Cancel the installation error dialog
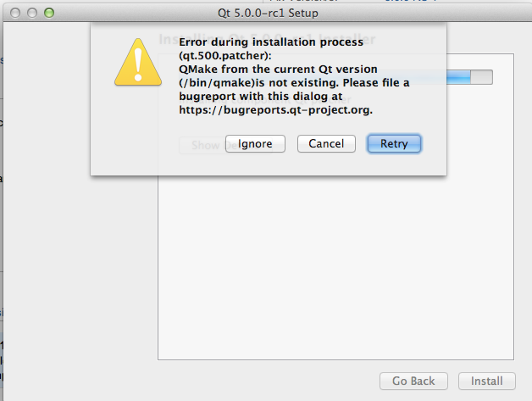 tap(326, 144)
